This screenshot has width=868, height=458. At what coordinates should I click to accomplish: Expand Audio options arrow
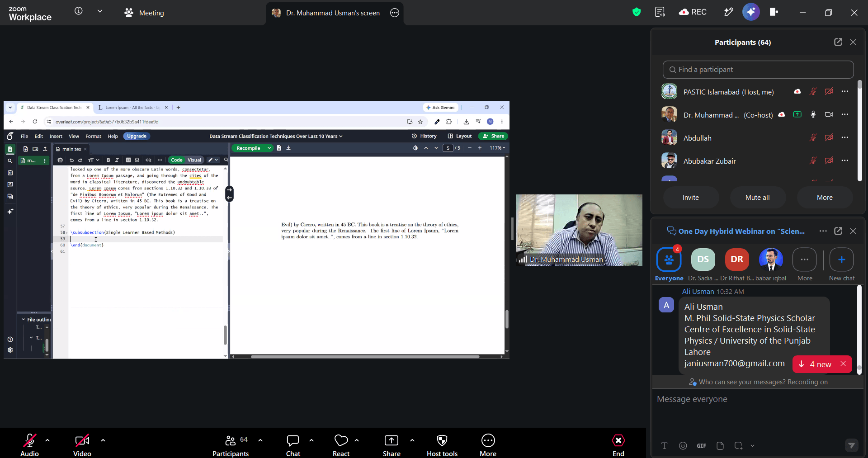click(x=47, y=440)
